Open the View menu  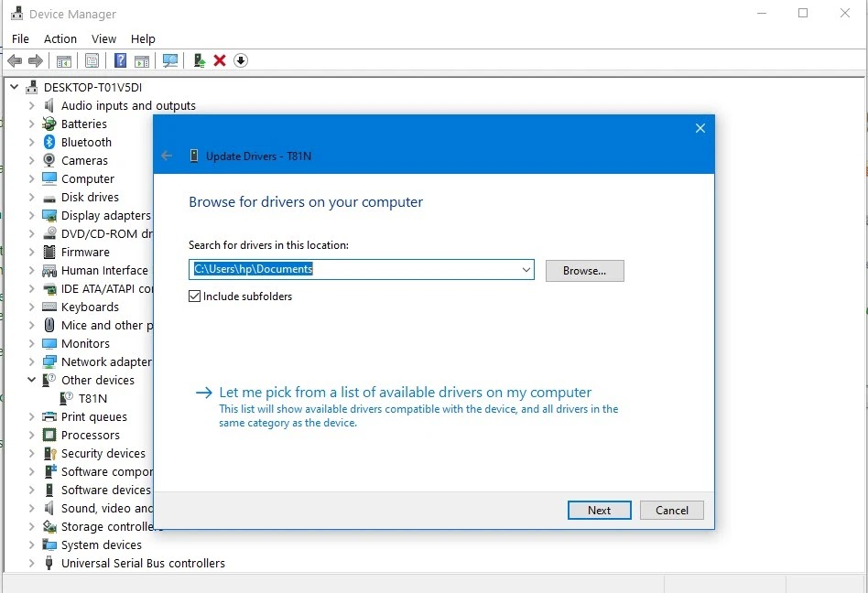[x=104, y=38]
